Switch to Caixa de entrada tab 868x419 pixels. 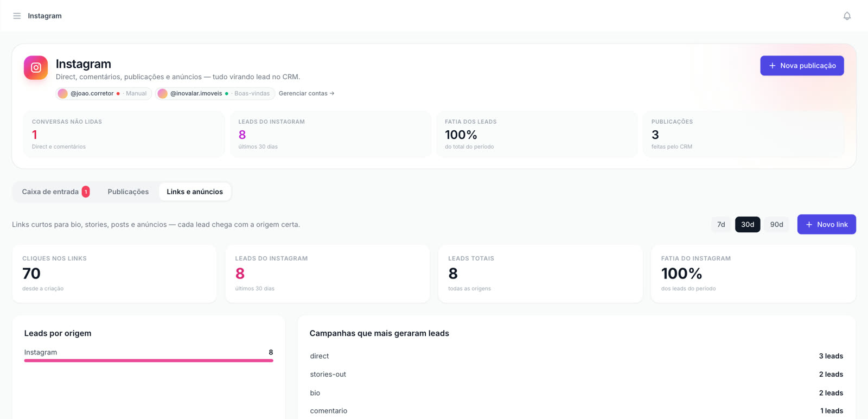tap(56, 192)
